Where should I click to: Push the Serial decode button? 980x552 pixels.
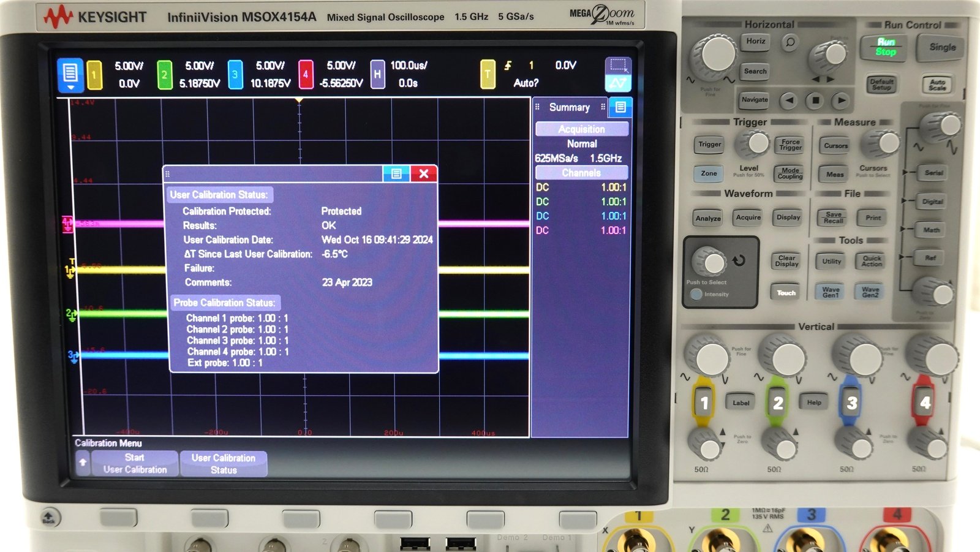pyautogui.click(x=933, y=173)
